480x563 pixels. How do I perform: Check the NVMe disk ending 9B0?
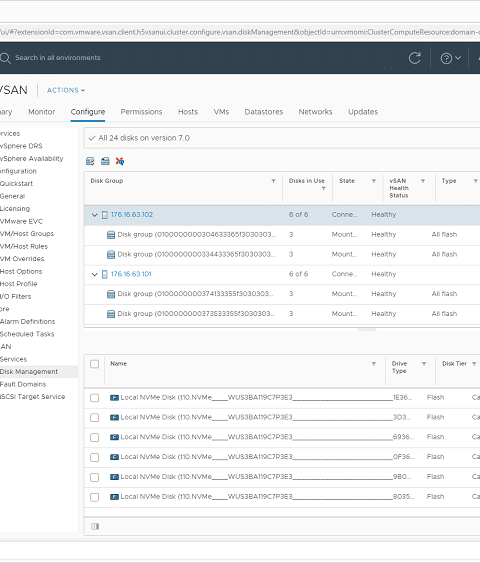94,477
